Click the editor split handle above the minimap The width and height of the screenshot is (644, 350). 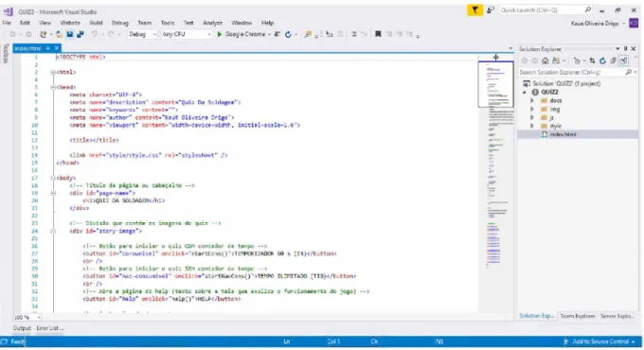pyautogui.click(x=495, y=57)
